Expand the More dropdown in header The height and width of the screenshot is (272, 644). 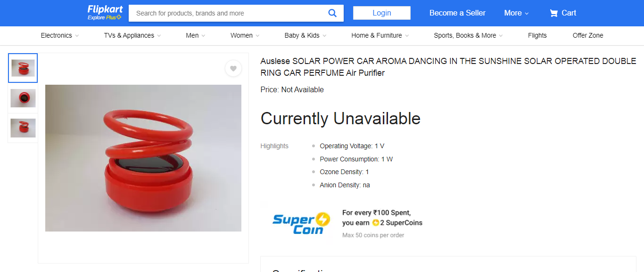[x=516, y=13]
